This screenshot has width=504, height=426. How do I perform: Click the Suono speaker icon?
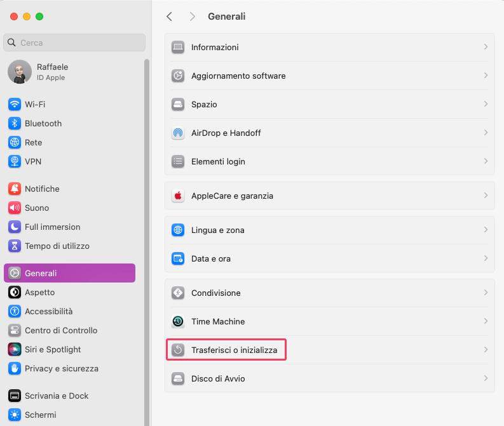coord(15,208)
